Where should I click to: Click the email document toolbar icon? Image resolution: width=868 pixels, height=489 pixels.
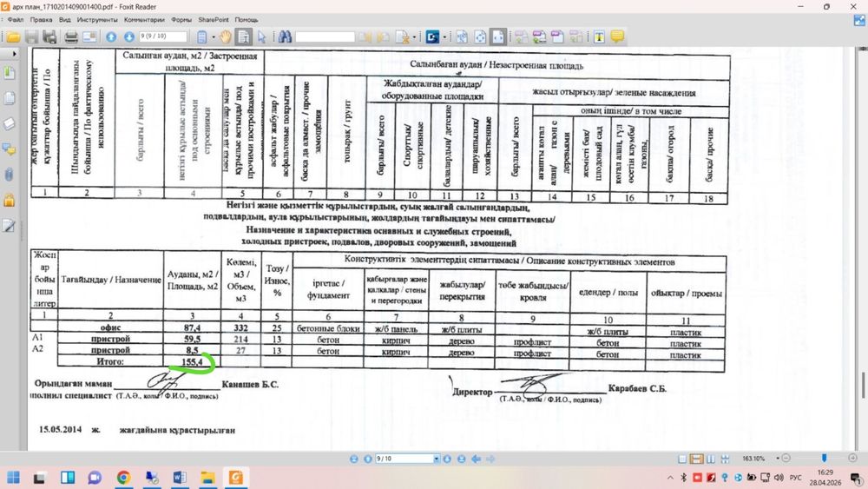click(x=89, y=37)
